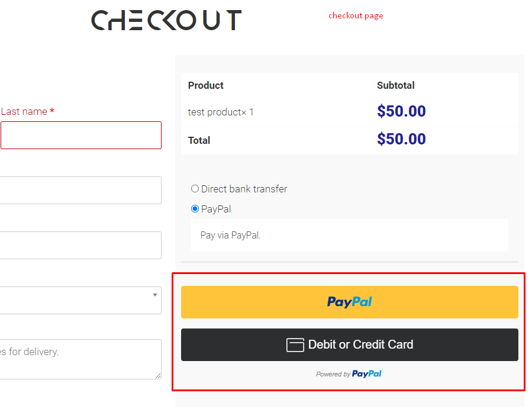Image resolution: width=532 pixels, height=409 pixels.
Task: Click the Total amount $50.00
Action: [401, 139]
